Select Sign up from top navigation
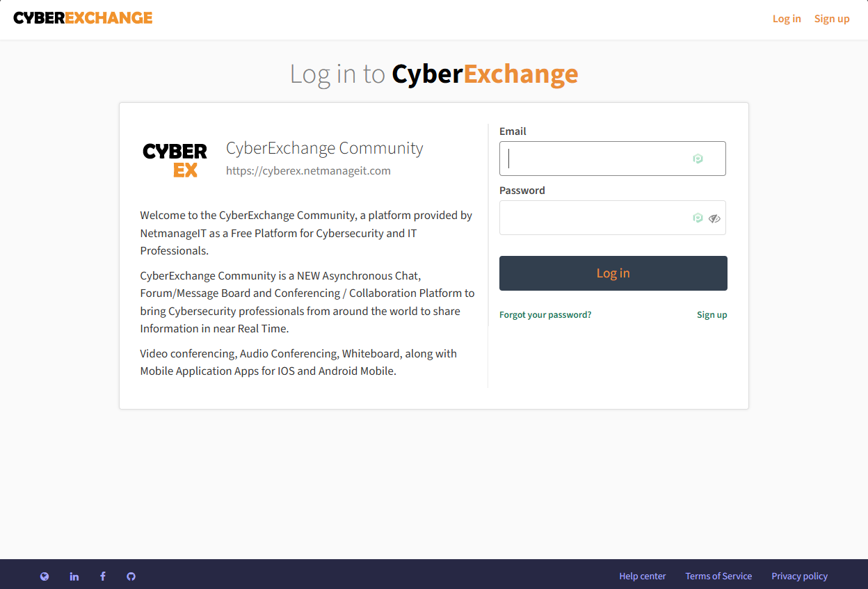Viewport: 868px width, 589px height. pos(832,19)
